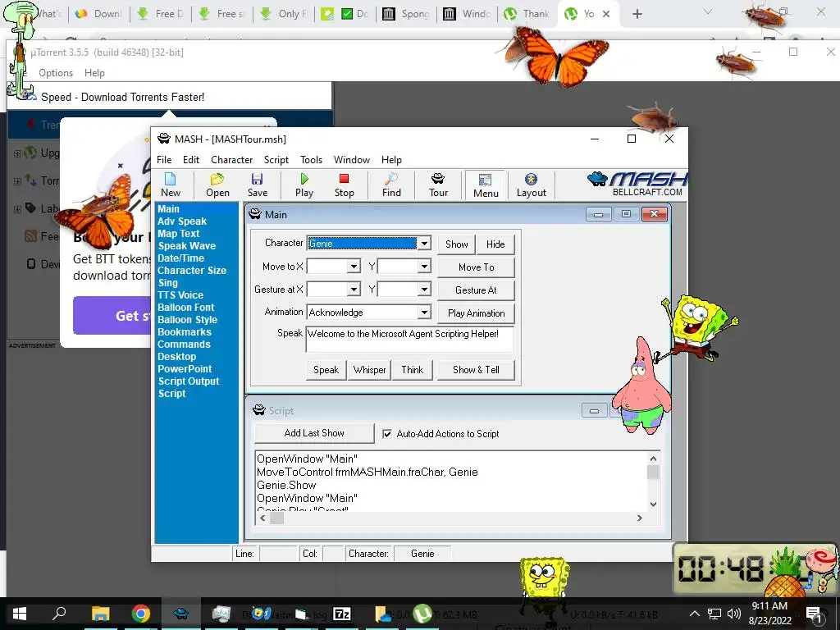Expand the Gesture at Y dropdown

(x=424, y=290)
